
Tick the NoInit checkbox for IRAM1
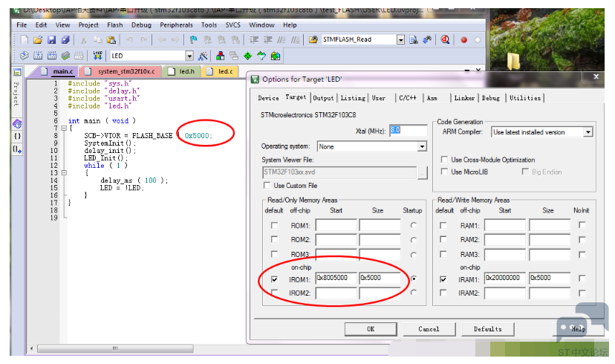[x=582, y=278]
